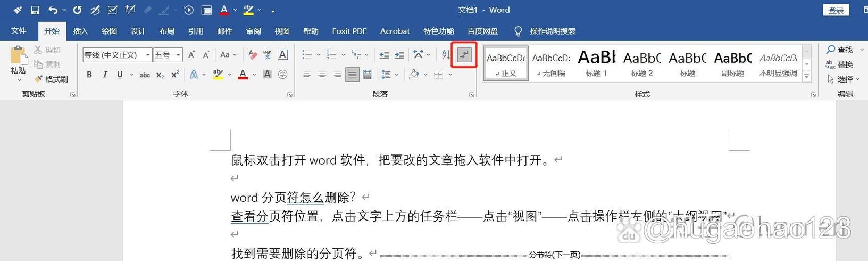Open the 文件 File tab
Image resolution: width=868 pixels, height=261 pixels.
pyautogui.click(x=19, y=31)
